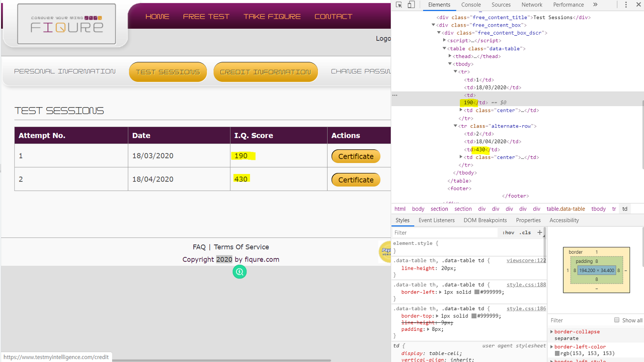The height and width of the screenshot is (362, 644).
Task: Click the table.data-table breadcrumb
Action: pyautogui.click(x=566, y=209)
